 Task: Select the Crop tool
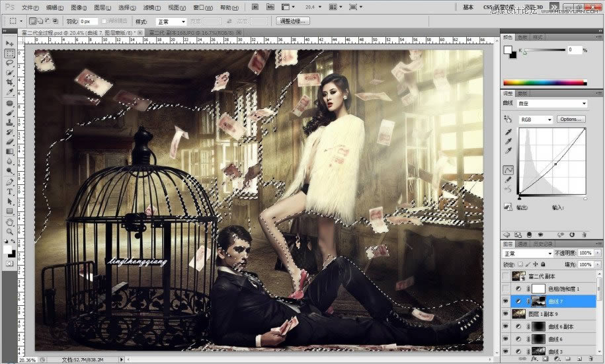pyautogui.click(x=10, y=83)
